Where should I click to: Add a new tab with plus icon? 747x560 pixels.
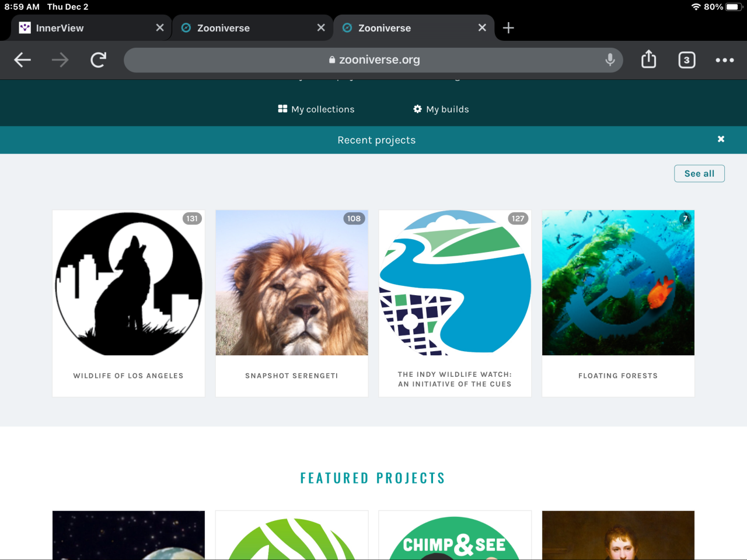point(508,28)
